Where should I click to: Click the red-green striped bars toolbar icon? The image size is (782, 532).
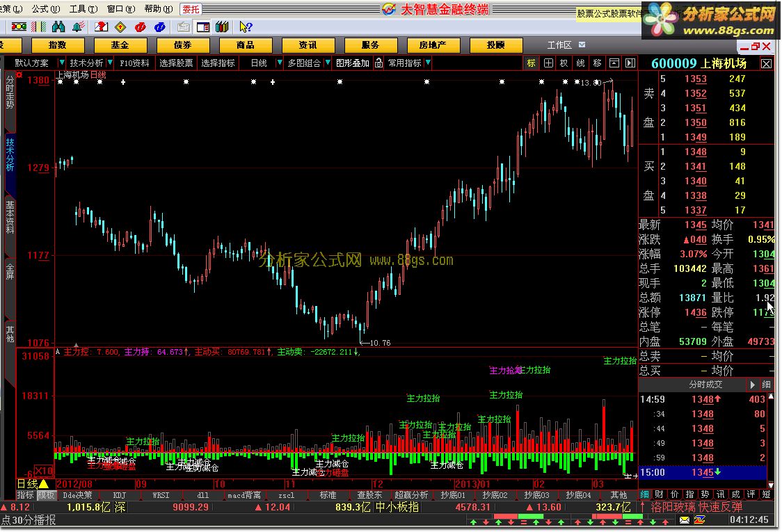pos(38,26)
